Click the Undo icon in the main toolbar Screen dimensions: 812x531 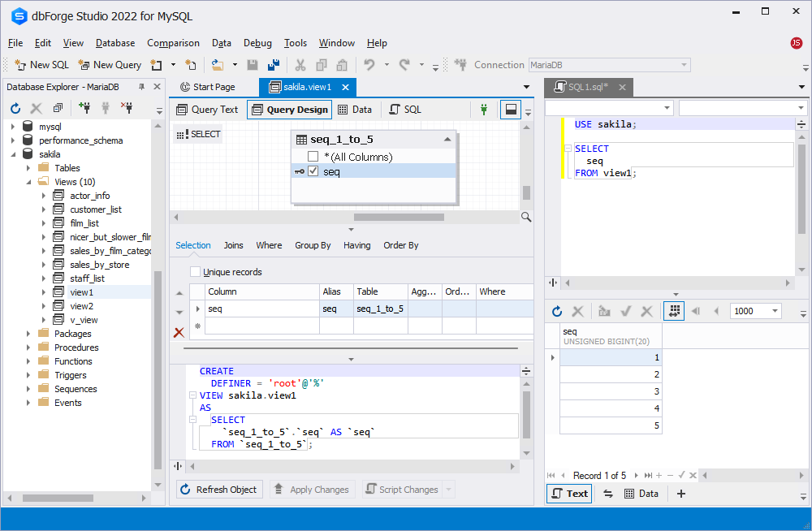point(371,64)
